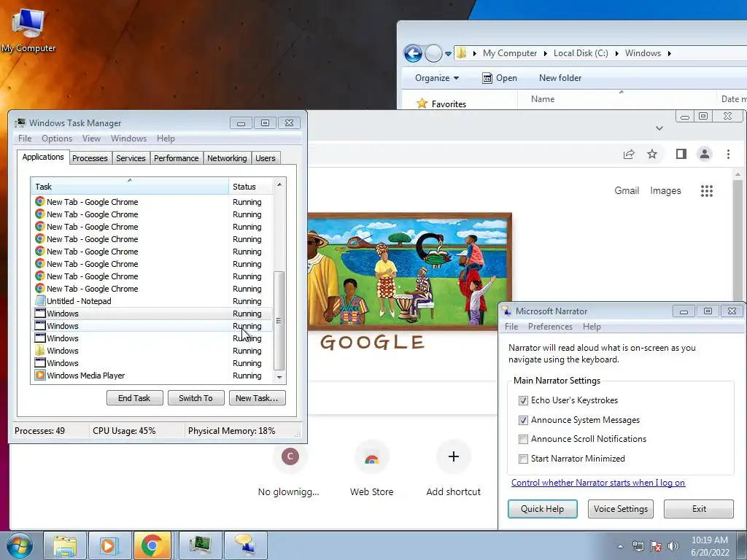This screenshot has height=560, width=747.
Task: Click the arrow after My Computer breadcrumb
Action: click(x=546, y=53)
